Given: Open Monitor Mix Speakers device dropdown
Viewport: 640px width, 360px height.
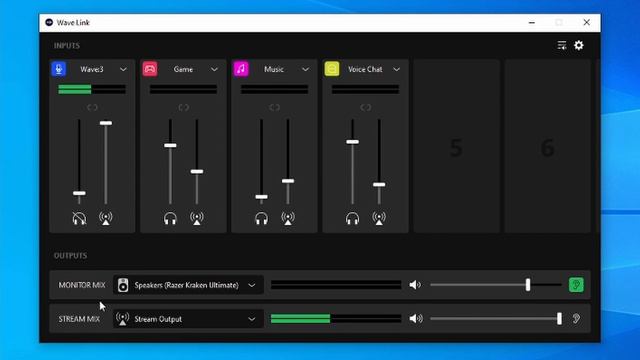Looking at the screenshot, I should coord(188,285).
